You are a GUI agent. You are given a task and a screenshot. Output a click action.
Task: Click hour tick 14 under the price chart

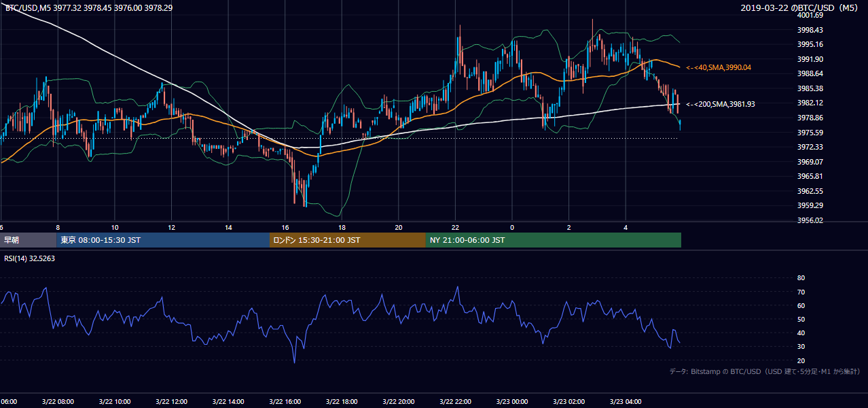(x=228, y=228)
